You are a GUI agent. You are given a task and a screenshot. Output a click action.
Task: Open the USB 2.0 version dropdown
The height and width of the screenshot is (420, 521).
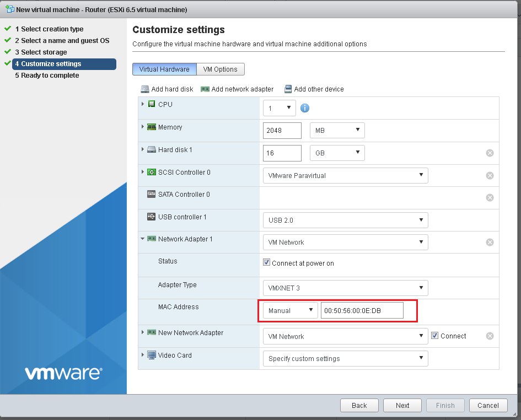click(x=346, y=220)
